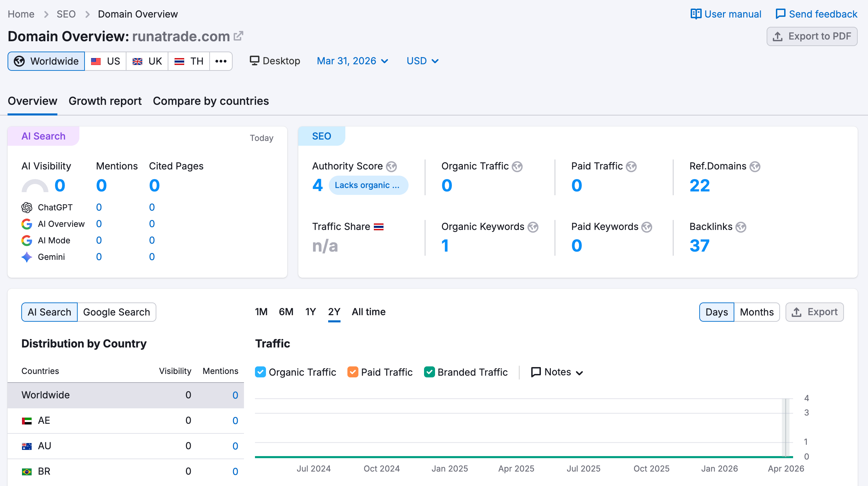Click the Visibility column header
This screenshot has height=486, width=868.
tap(175, 371)
